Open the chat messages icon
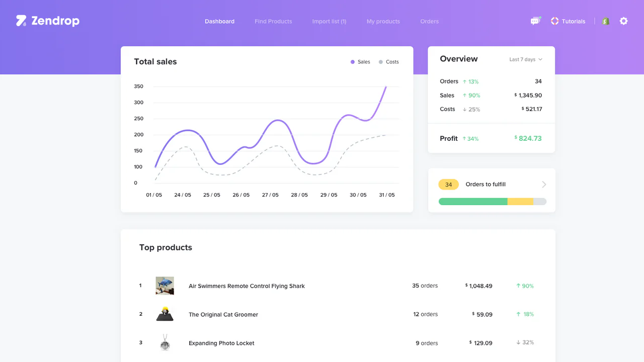The image size is (644, 362). pyautogui.click(x=535, y=21)
